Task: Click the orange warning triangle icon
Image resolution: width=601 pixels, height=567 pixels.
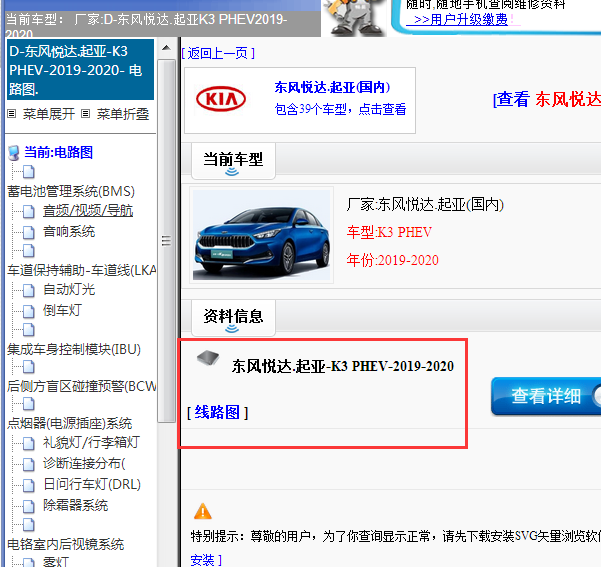Action: tap(203, 511)
